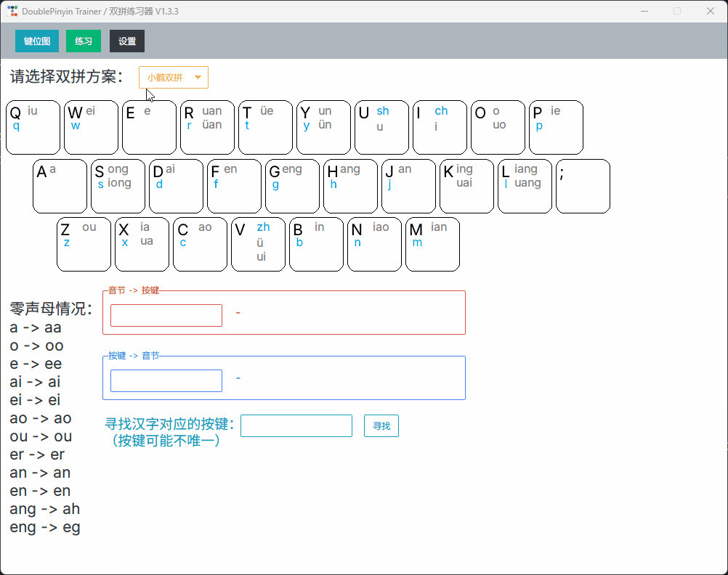
Task: Click the 音节 -> 按键 input box
Action: click(166, 316)
